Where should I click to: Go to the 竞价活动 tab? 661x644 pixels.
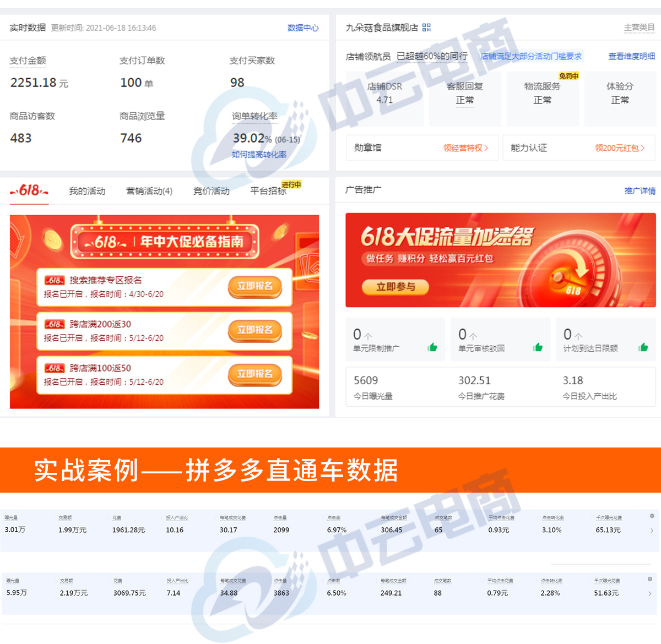click(212, 191)
